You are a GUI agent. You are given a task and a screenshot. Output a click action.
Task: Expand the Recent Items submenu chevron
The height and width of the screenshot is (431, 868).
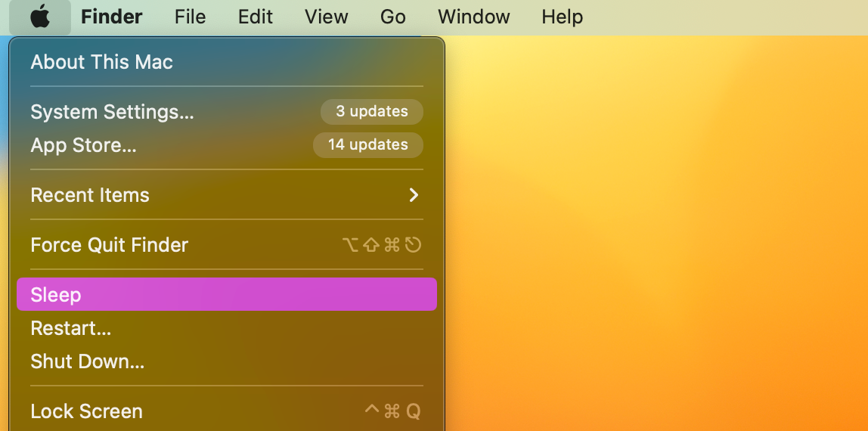414,195
